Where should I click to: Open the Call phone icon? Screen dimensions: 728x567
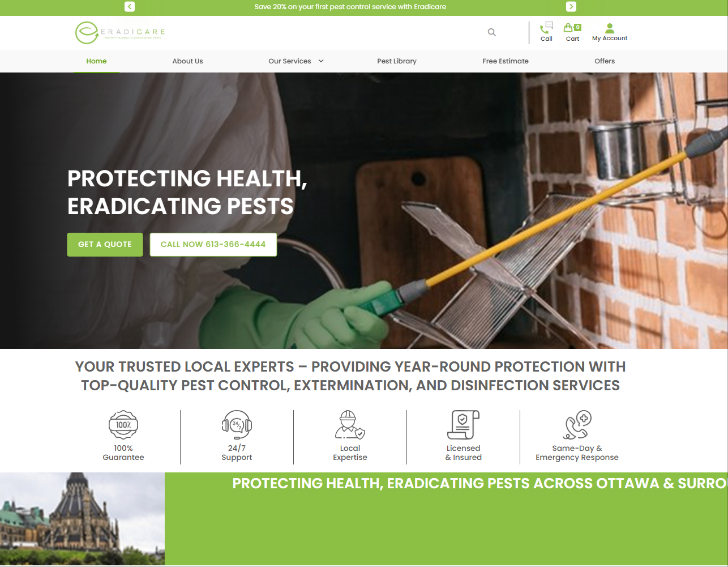(546, 27)
